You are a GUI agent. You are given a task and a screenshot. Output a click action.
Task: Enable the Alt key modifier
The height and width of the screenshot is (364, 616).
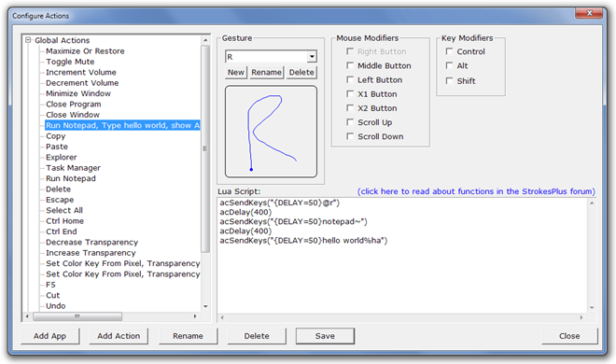coord(450,65)
